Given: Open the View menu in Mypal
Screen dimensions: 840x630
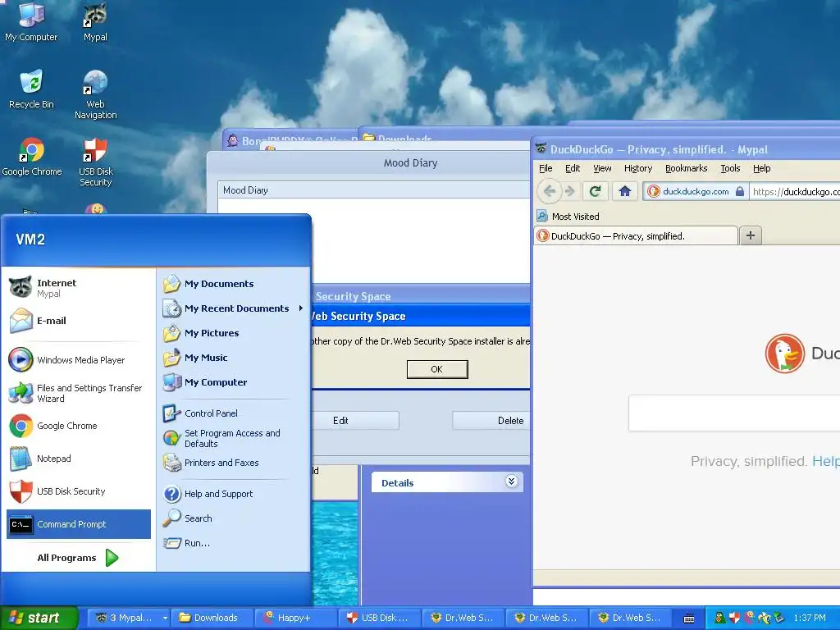Looking at the screenshot, I should coord(602,168).
